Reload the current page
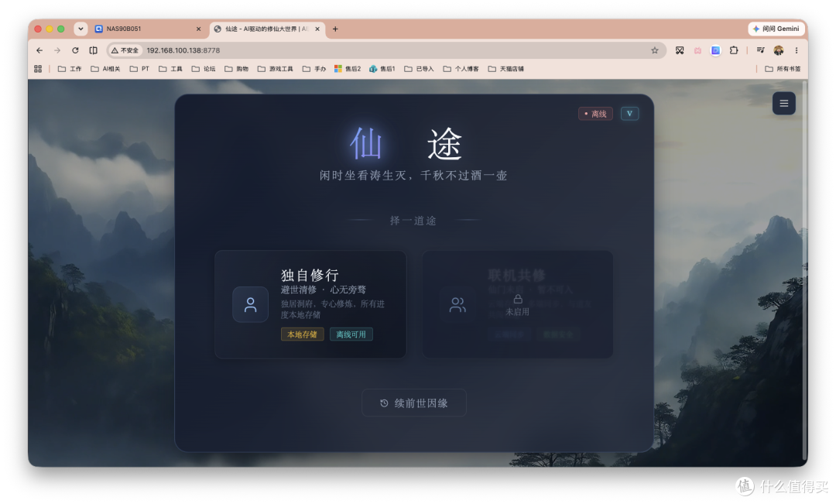The image size is (836, 504). [75, 50]
